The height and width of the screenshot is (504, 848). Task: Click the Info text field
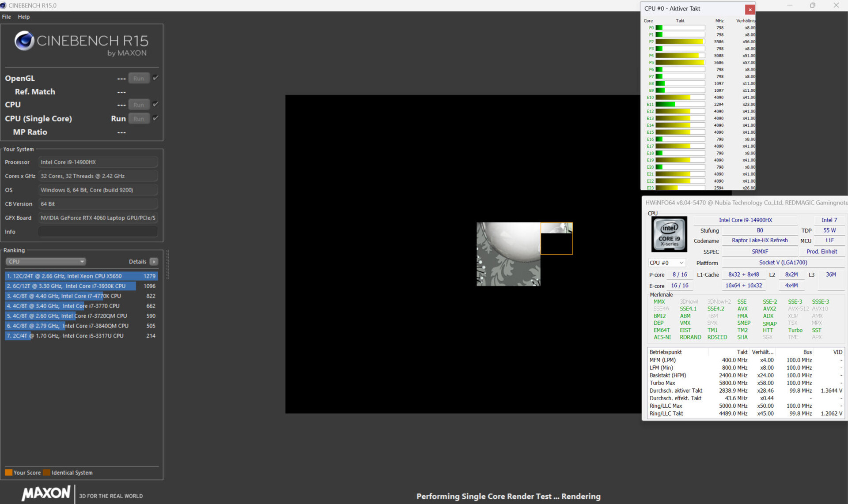point(98,232)
